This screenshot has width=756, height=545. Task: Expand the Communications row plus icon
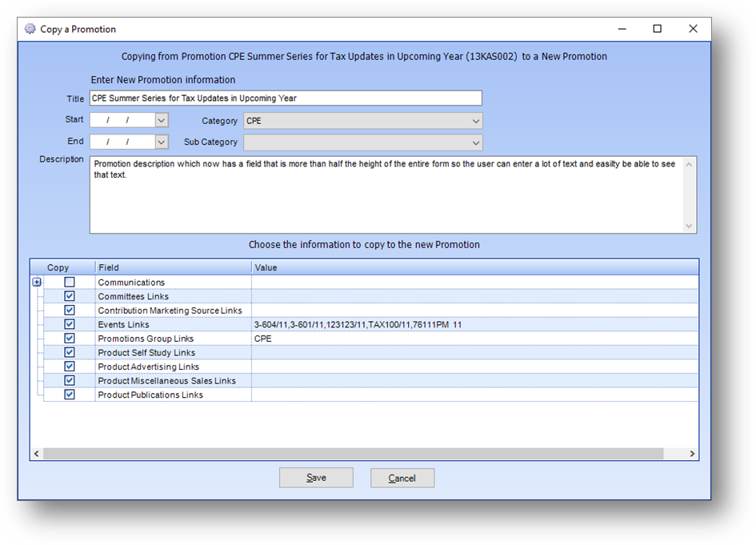[x=37, y=283]
